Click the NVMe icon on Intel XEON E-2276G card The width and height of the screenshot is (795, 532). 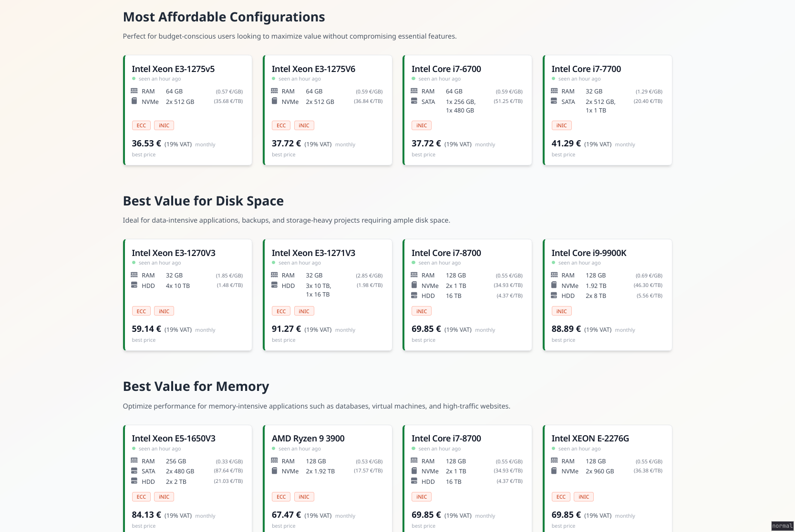[554, 471]
